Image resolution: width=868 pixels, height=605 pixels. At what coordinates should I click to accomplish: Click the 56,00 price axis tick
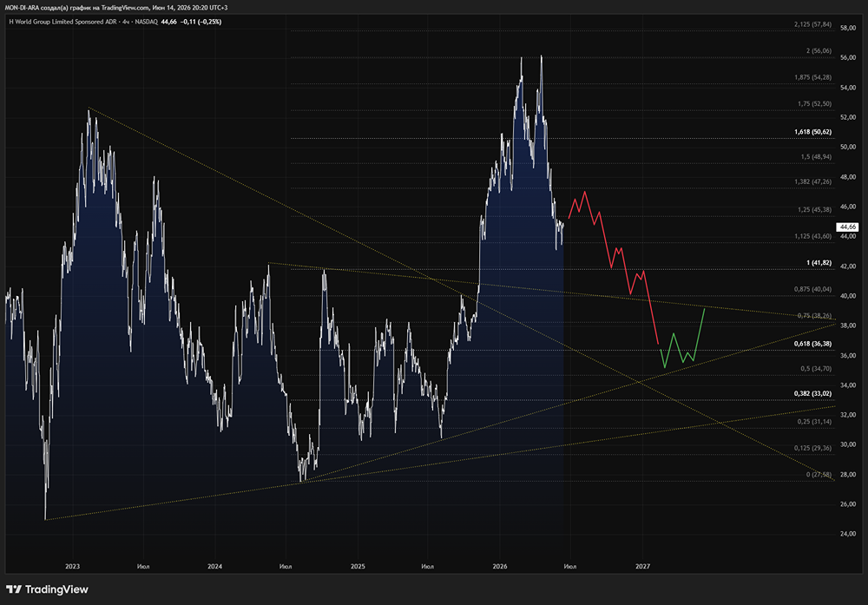pyautogui.click(x=847, y=57)
